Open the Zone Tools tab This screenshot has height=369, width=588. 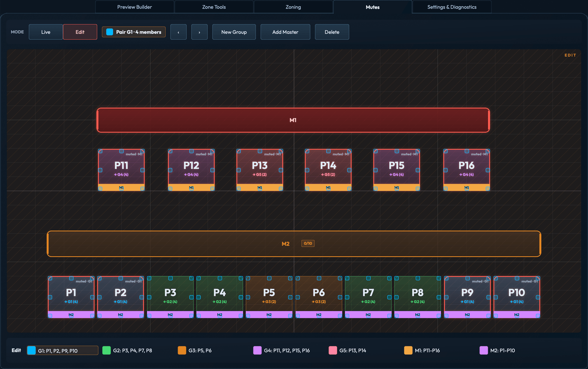214,7
